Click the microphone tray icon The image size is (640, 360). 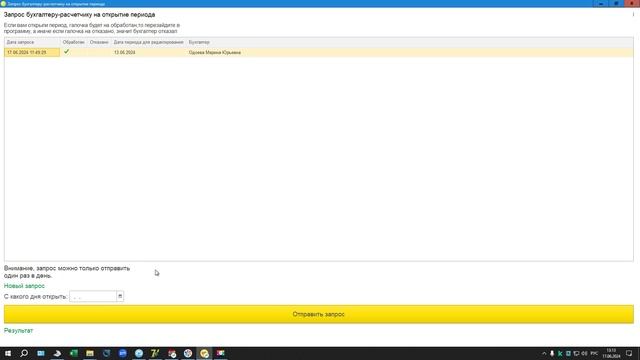pyautogui.click(x=552, y=353)
